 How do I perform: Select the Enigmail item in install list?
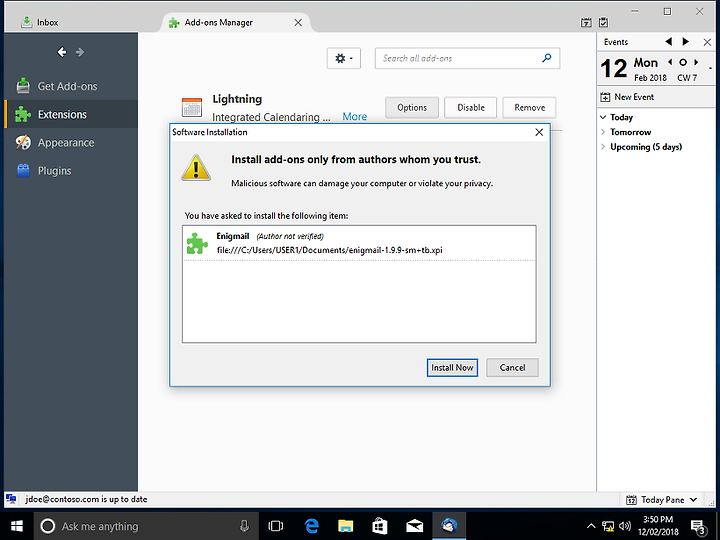tap(359, 243)
